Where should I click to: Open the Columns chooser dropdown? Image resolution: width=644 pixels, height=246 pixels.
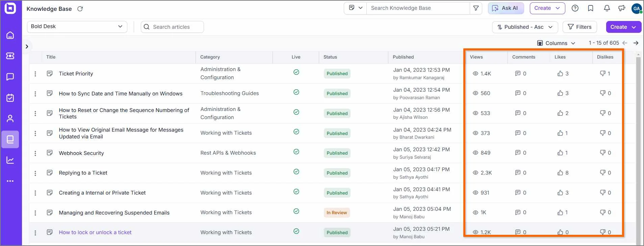point(556,43)
